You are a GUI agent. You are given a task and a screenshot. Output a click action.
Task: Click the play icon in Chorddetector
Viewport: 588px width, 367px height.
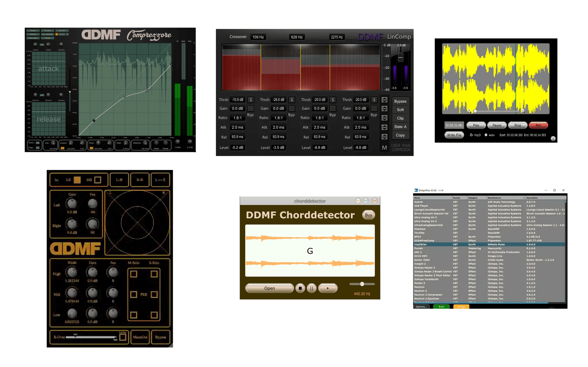(328, 288)
